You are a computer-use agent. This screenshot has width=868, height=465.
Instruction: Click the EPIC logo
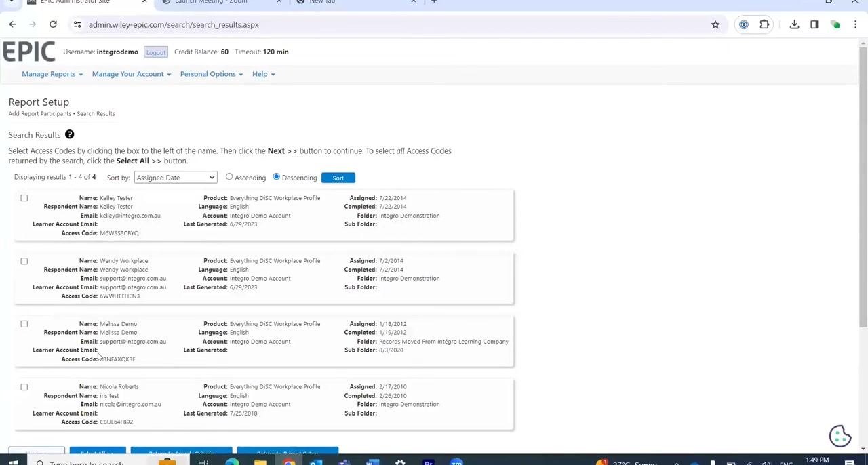pyautogui.click(x=28, y=52)
